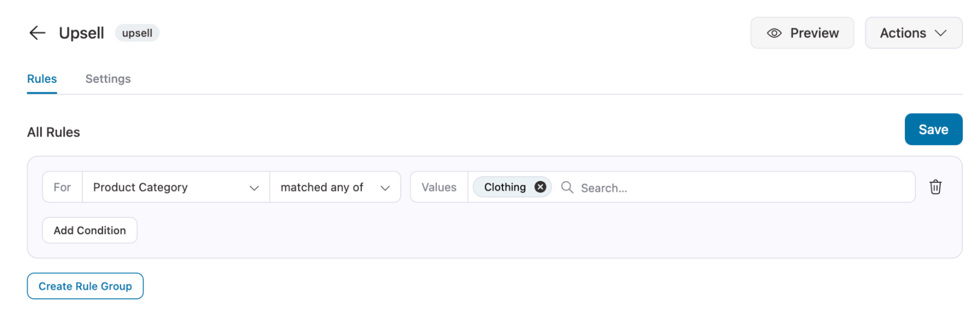Remove the Clothing tag with x icon
The height and width of the screenshot is (319, 980).
pos(540,187)
